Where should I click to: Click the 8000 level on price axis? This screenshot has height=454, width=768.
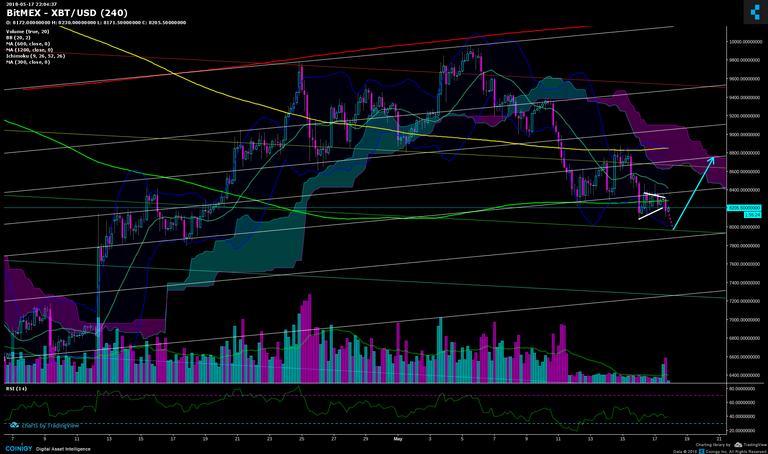click(744, 227)
